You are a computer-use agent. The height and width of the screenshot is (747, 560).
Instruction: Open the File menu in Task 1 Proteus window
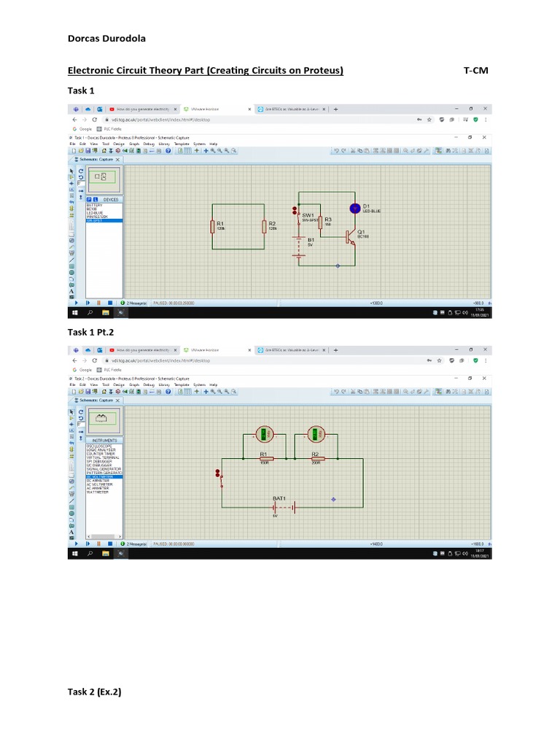pyautogui.click(x=72, y=144)
